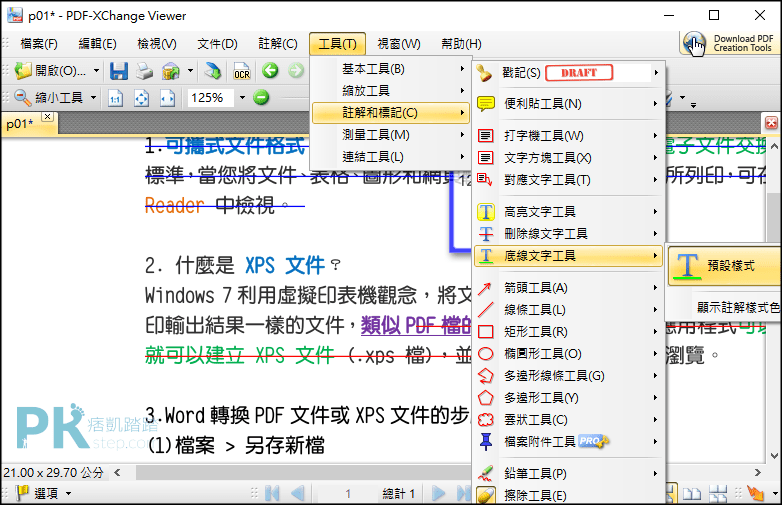The width and height of the screenshot is (782, 505).
Task: Go to next page arrow icon
Action: (x=438, y=494)
